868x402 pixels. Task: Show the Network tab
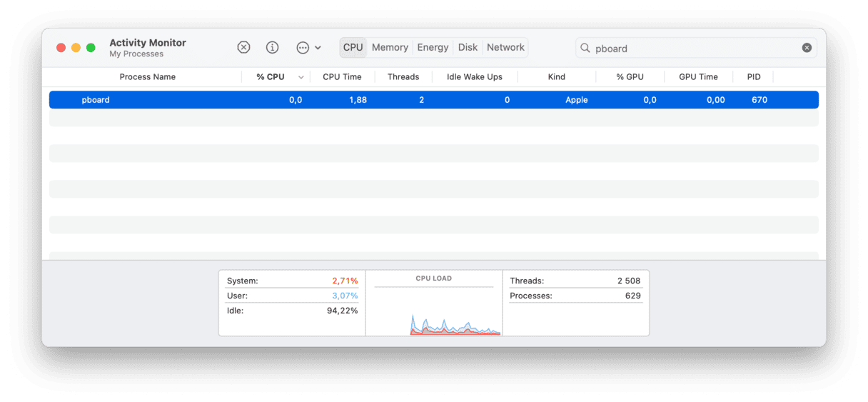(x=505, y=47)
